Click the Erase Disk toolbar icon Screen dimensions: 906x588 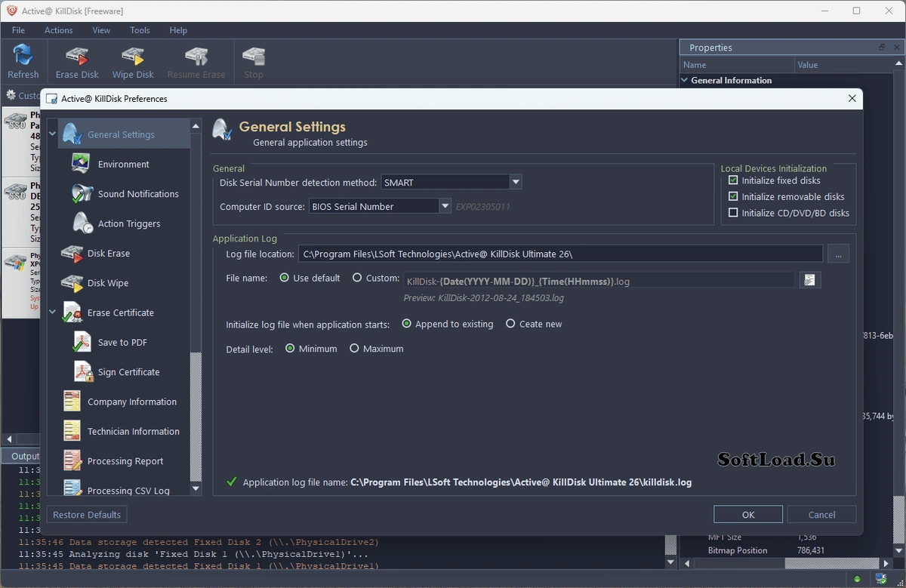point(77,56)
